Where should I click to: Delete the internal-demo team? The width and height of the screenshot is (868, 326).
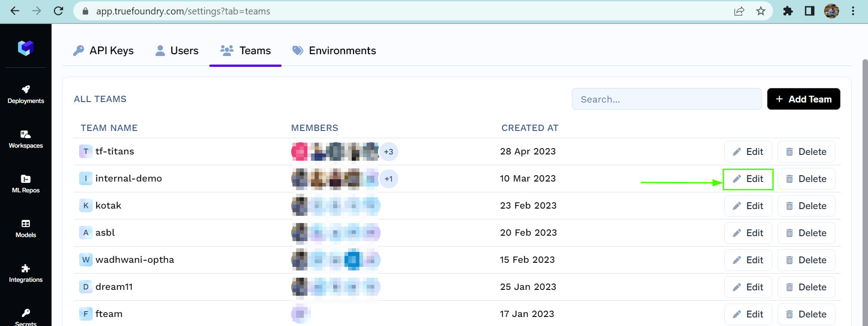click(807, 179)
